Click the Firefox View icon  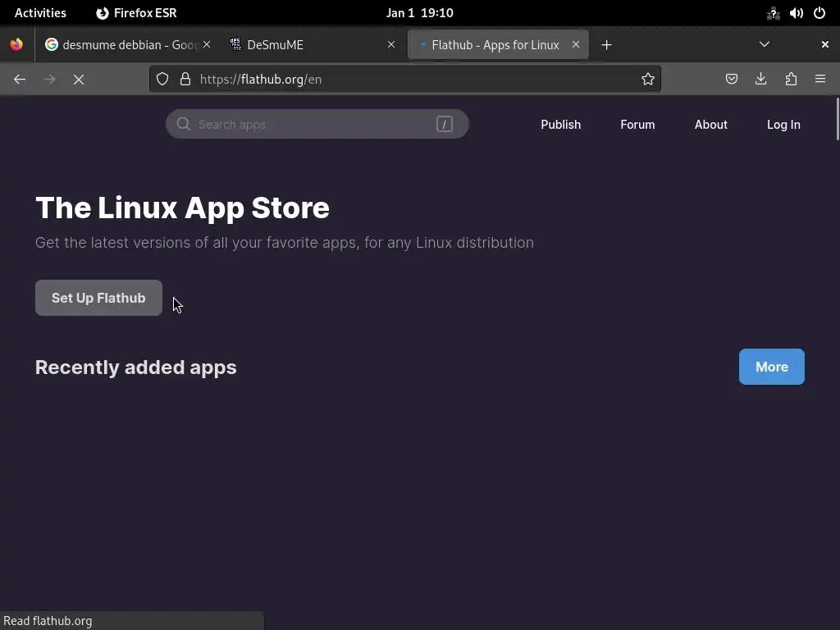pyautogui.click(x=16, y=44)
